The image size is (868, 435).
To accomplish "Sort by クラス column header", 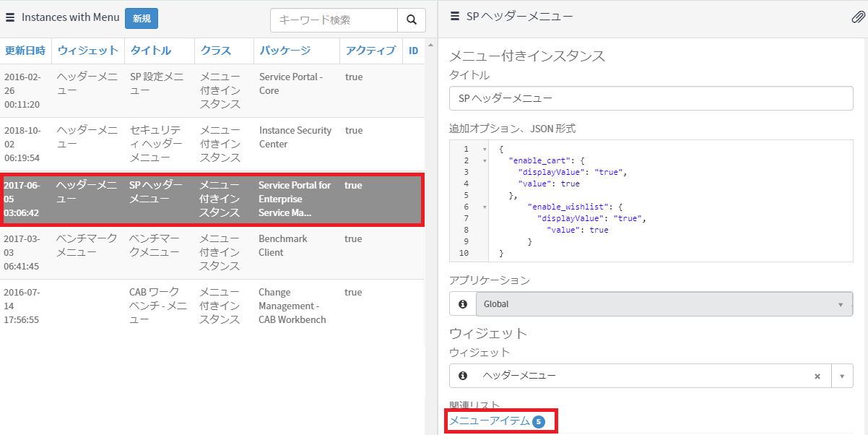I will point(216,51).
